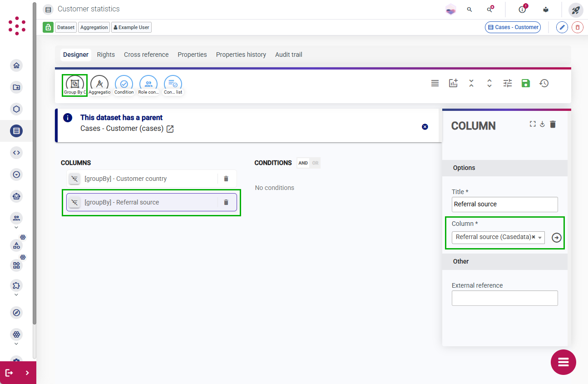This screenshot has width=588, height=384.
Task: Open the Cross reference tab
Action: 146,55
